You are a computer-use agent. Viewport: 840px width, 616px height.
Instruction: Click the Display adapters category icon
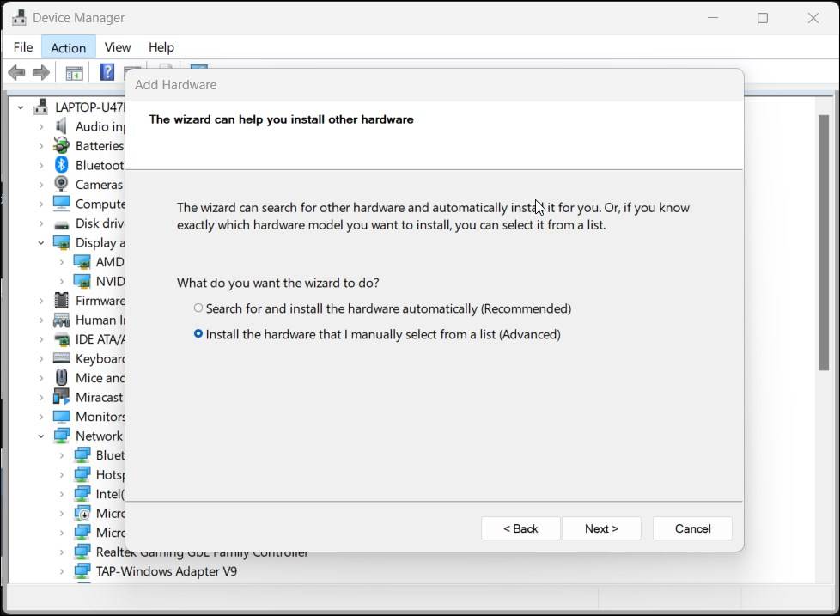62,242
